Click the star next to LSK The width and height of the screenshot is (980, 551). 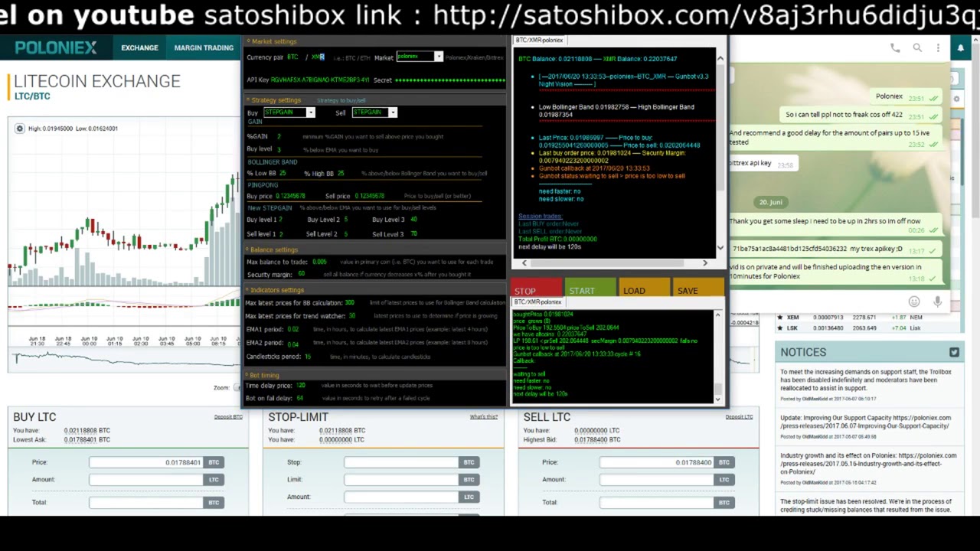point(780,328)
